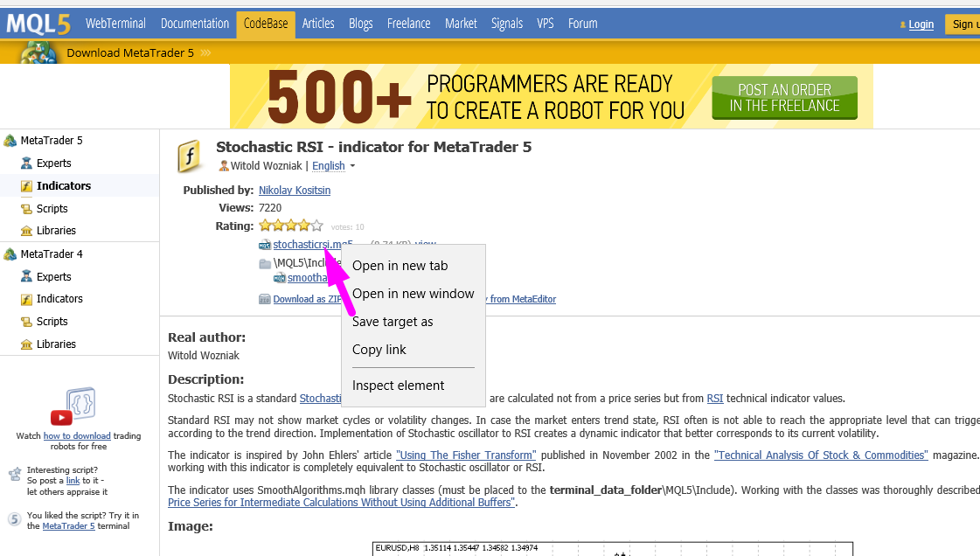
Task: Click the Login link
Action: coord(921,24)
